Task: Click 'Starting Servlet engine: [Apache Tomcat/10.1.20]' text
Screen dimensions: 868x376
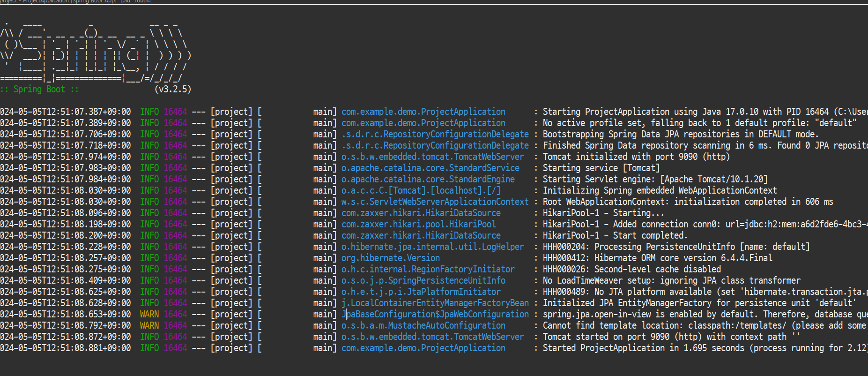Action: tap(655, 179)
